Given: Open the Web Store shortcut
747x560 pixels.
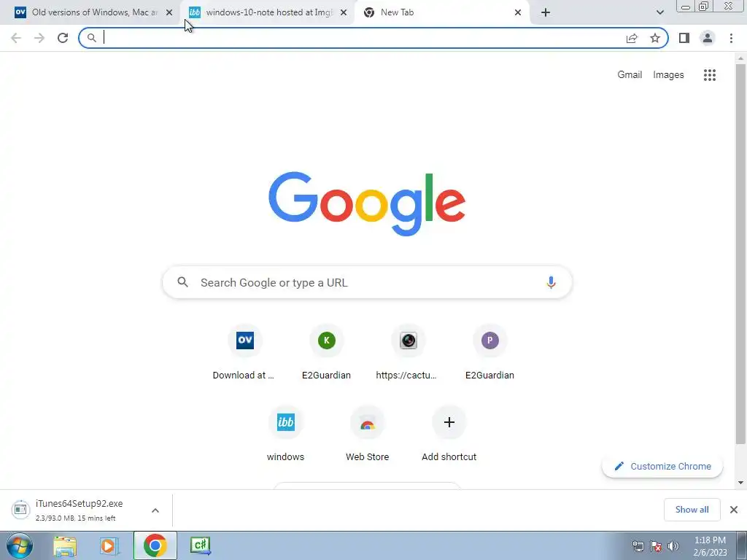Looking at the screenshot, I should [x=368, y=434].
